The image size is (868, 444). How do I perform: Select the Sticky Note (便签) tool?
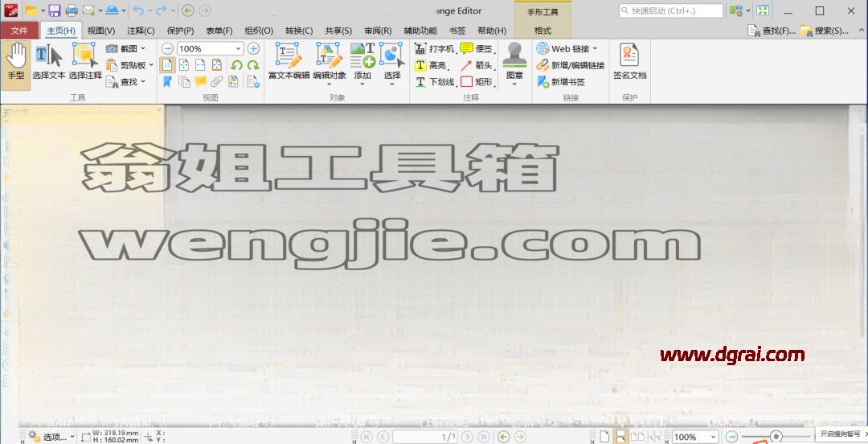tap(477, 49)
